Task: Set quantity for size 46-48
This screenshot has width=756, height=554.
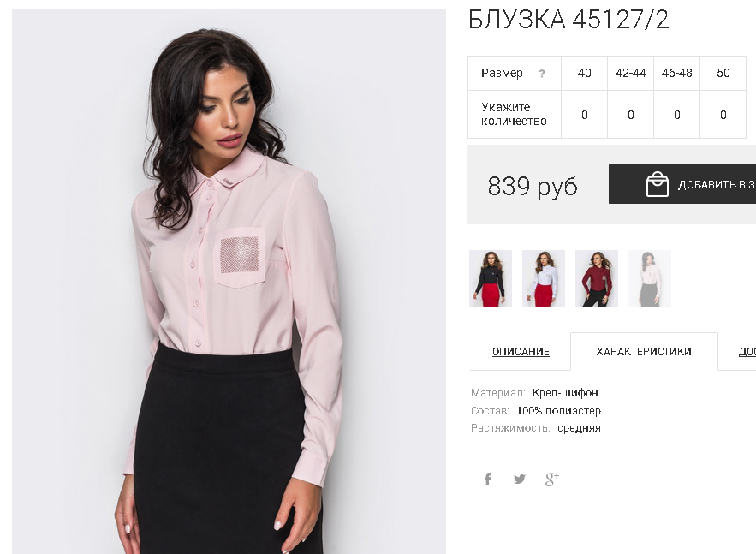Action: point(677,115)
